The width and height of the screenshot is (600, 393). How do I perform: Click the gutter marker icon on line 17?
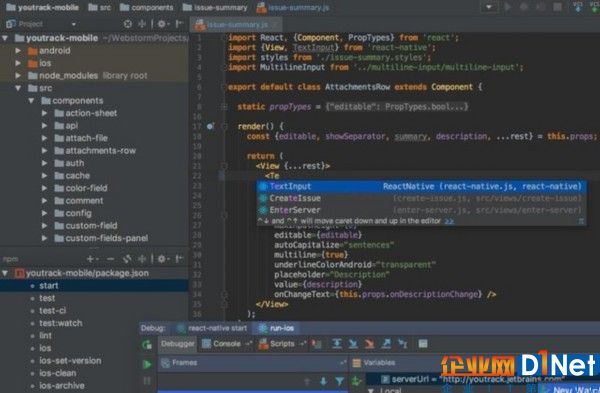[210, 126]
